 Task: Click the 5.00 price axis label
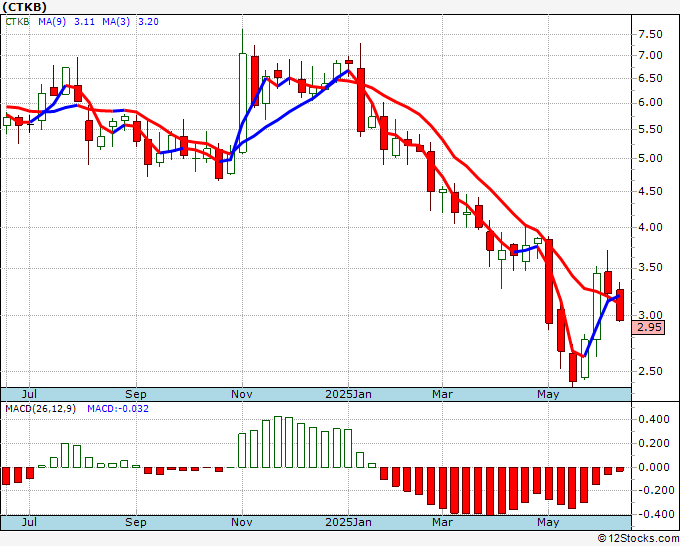coord(650,158)
